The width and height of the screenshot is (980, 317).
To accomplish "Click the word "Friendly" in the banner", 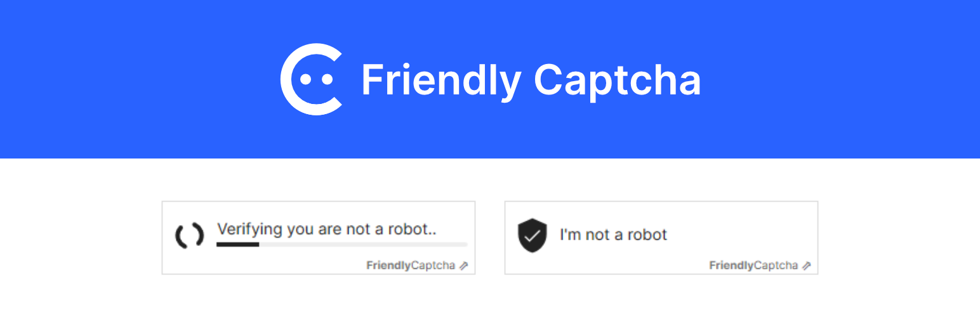I will pyautogui.click(x=441, y=81).
